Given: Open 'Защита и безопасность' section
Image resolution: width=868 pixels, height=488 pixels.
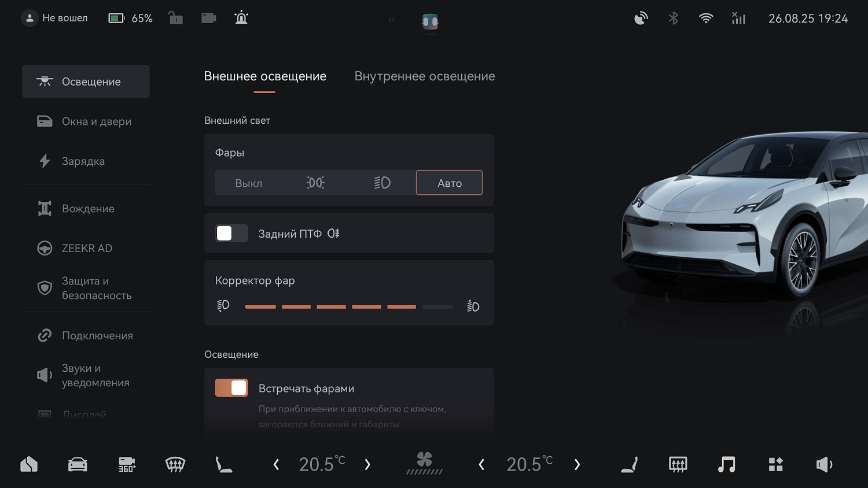Looking at the screenshot, I should (x=86, y=288).
